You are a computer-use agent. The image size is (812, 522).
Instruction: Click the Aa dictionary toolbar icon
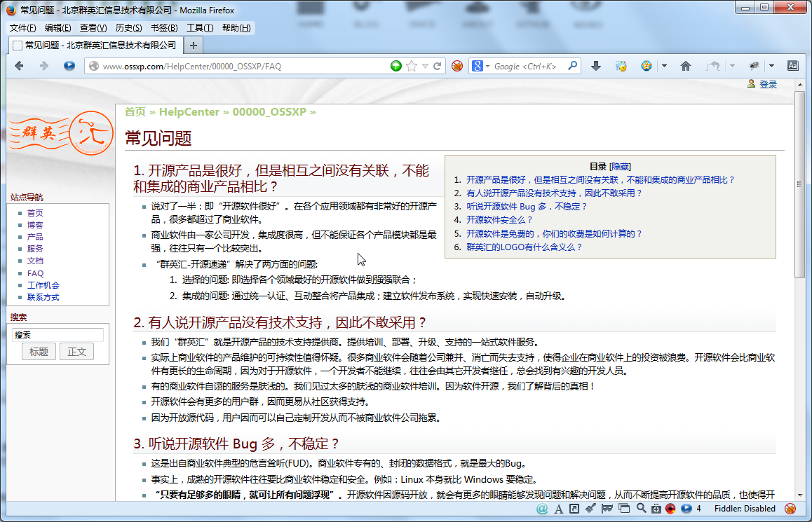coord(793,66)
